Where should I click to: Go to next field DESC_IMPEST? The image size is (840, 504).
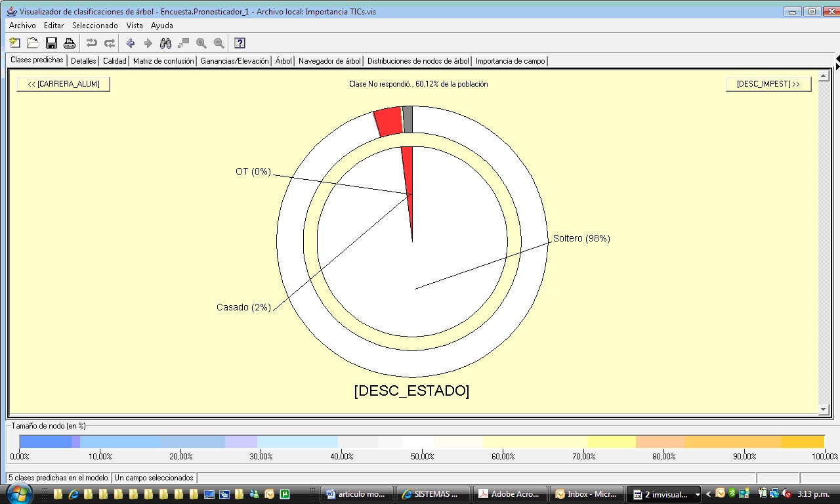click(x=768, y=84)
